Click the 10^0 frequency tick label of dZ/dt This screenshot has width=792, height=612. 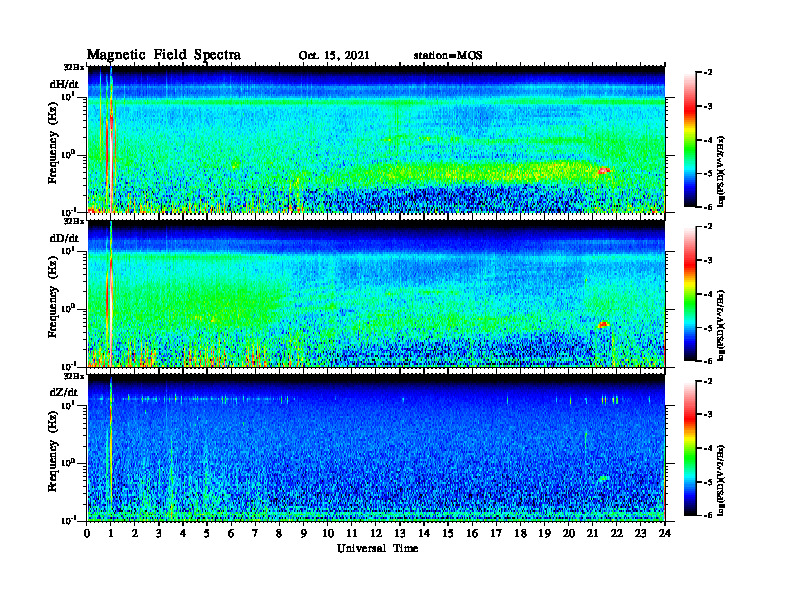(69, 463)
